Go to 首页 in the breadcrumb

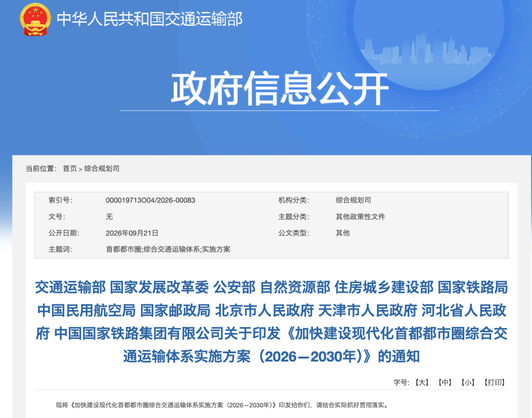tap(70, 168)
